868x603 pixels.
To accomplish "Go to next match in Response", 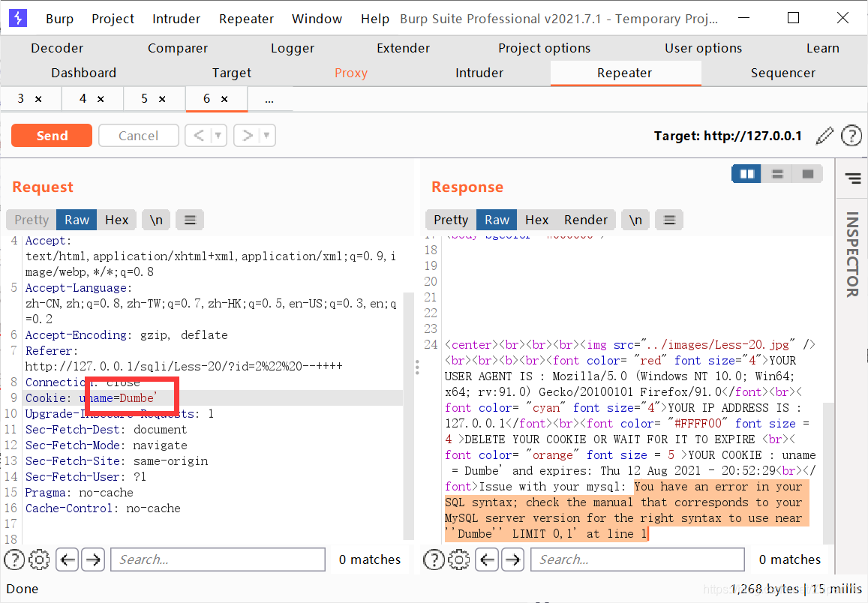I will (x=512, y=559).
